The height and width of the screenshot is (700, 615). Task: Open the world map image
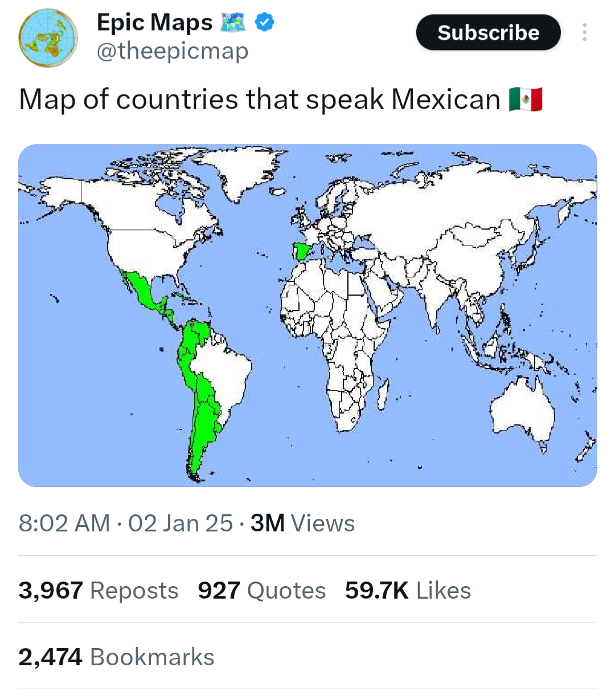pos(307,316)
